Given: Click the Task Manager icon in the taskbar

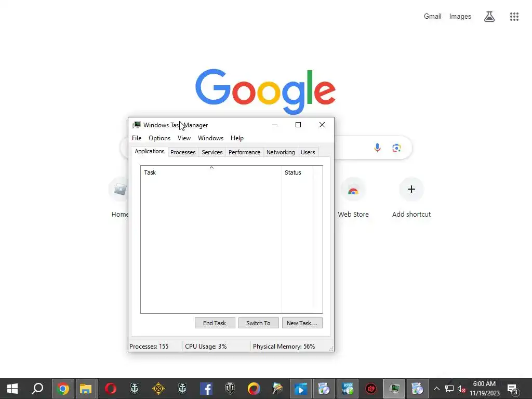Looking at the screenshot, I should click(394, 389).
